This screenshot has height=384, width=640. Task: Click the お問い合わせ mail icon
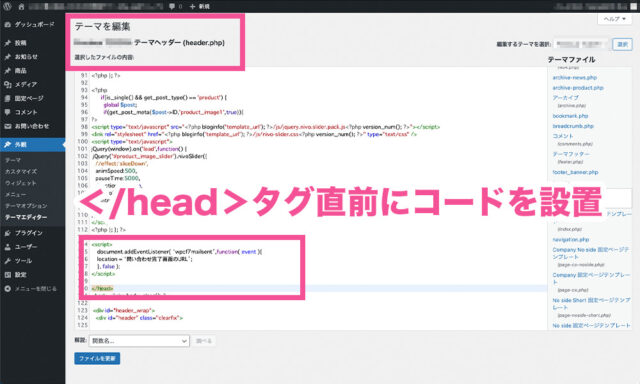(7, 126)
